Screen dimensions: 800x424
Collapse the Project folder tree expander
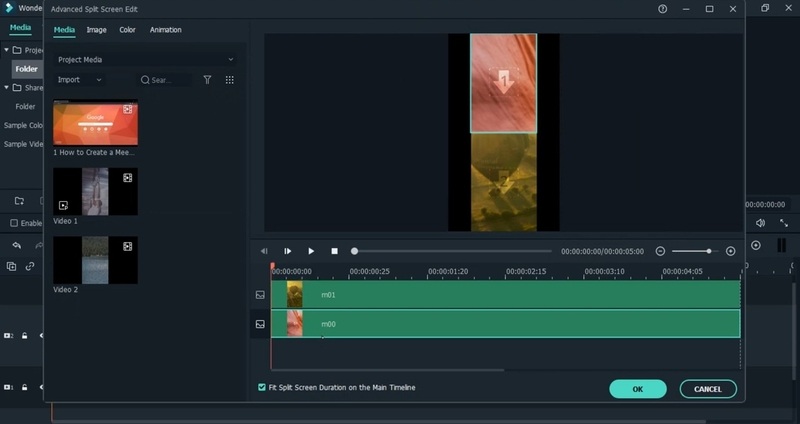(x=6, y=49)
